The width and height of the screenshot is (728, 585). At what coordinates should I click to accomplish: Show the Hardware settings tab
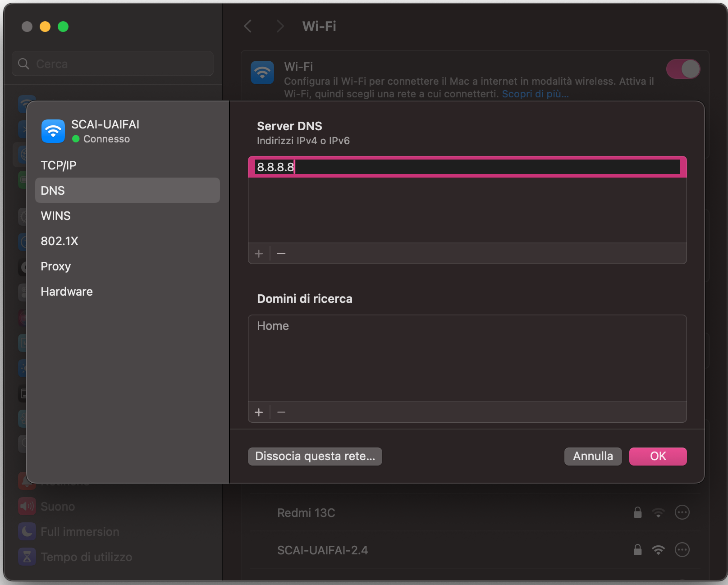[66, 291]
